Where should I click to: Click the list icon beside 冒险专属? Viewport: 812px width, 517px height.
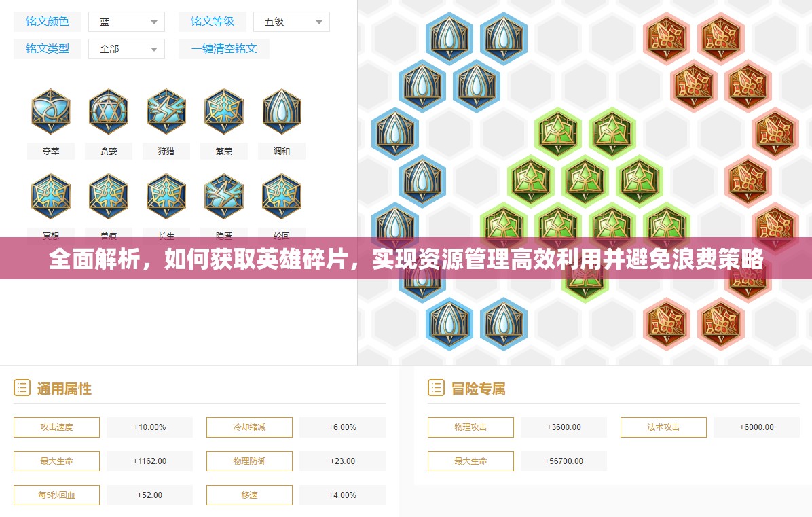pyautogui.click(x=437, y=388)
